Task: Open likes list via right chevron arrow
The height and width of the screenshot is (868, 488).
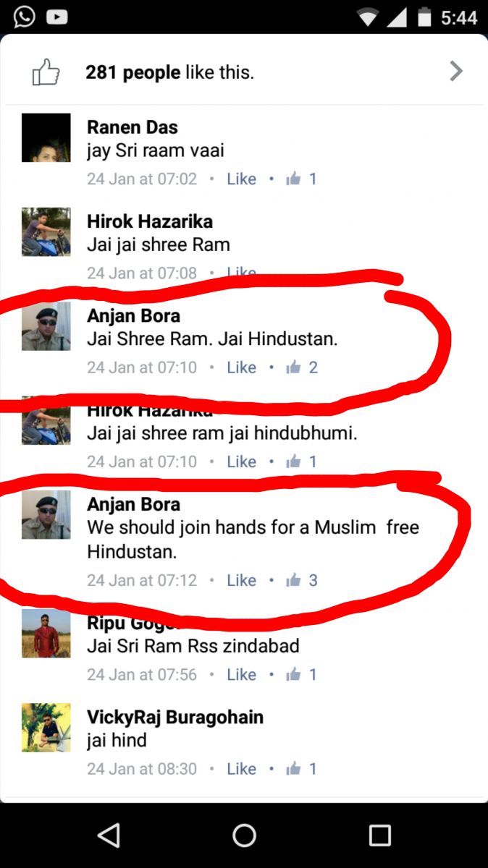Action: (455, 71)
